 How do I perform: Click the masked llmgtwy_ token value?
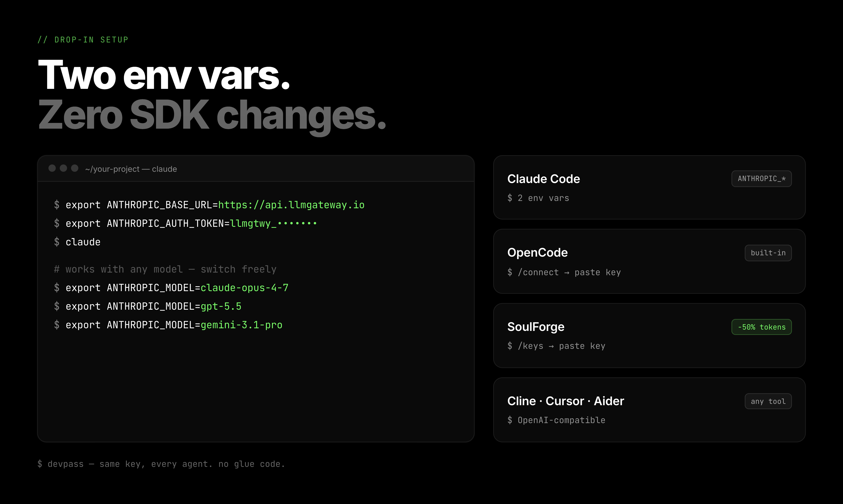pyautogui.click(x=273, y=223)
